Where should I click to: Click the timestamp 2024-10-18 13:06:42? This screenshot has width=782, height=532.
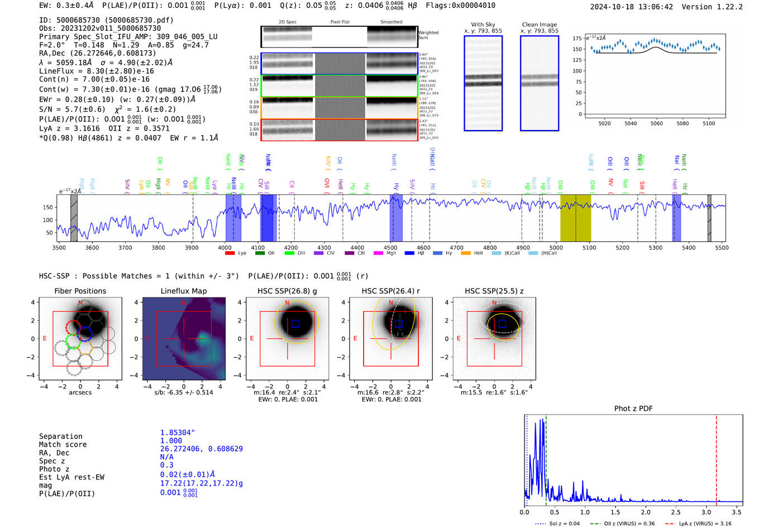click(632, 7)
